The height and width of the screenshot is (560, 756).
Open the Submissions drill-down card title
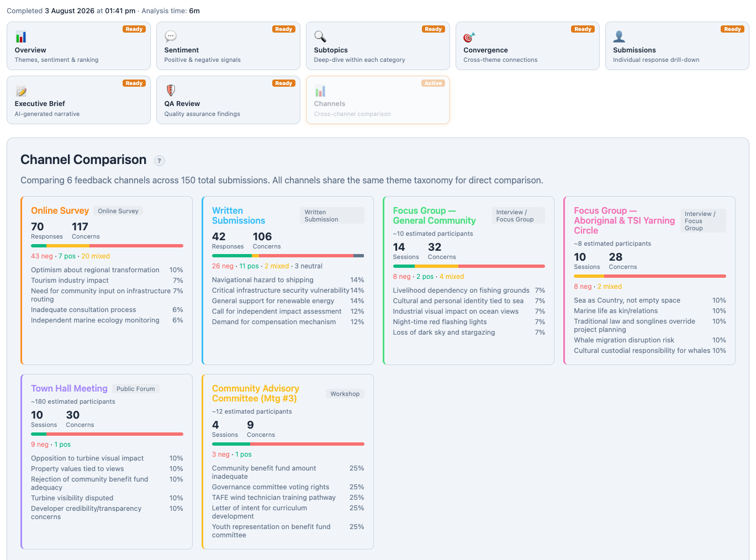tap(635, 50)
